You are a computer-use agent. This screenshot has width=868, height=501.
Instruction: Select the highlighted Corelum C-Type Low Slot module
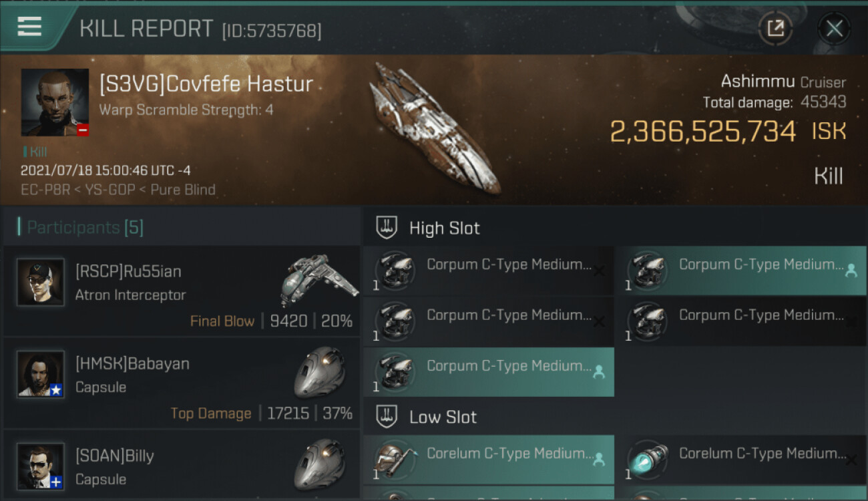487,460
